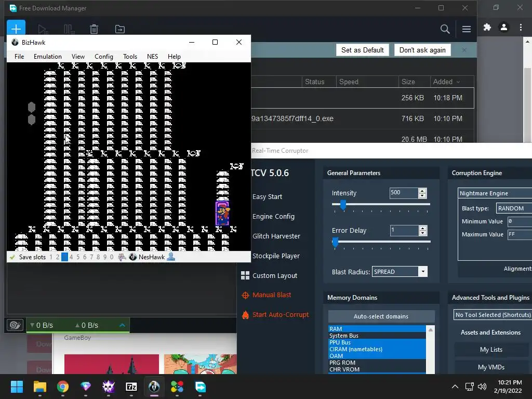Open the Emulation menu in BizHawk

(47, 57)
